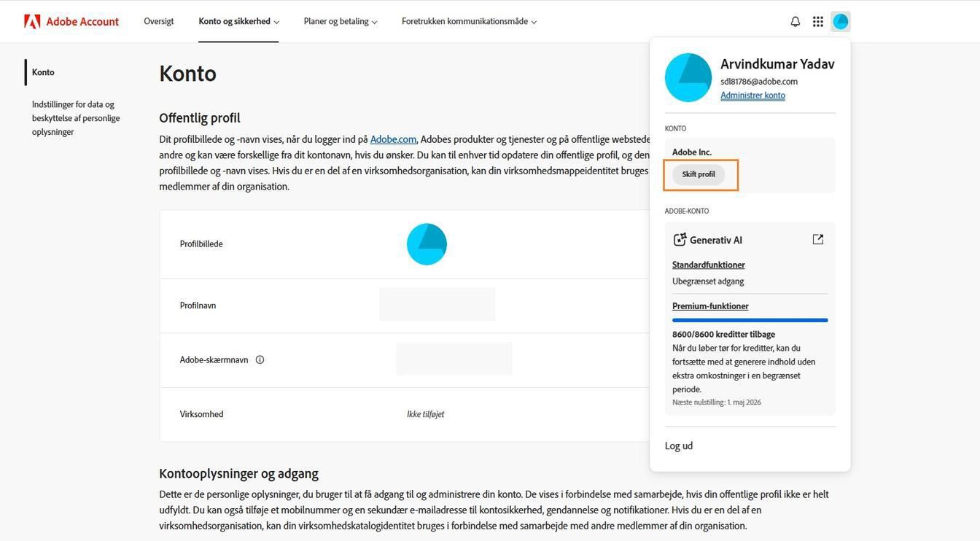Open Generativ AI external link icon
The image size is (980, 541).
coord(818,239)
